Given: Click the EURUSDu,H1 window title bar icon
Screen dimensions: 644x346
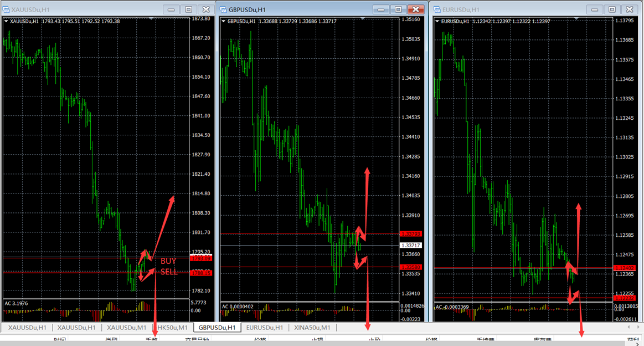Looking at the screenshot, I should (437, 9).
